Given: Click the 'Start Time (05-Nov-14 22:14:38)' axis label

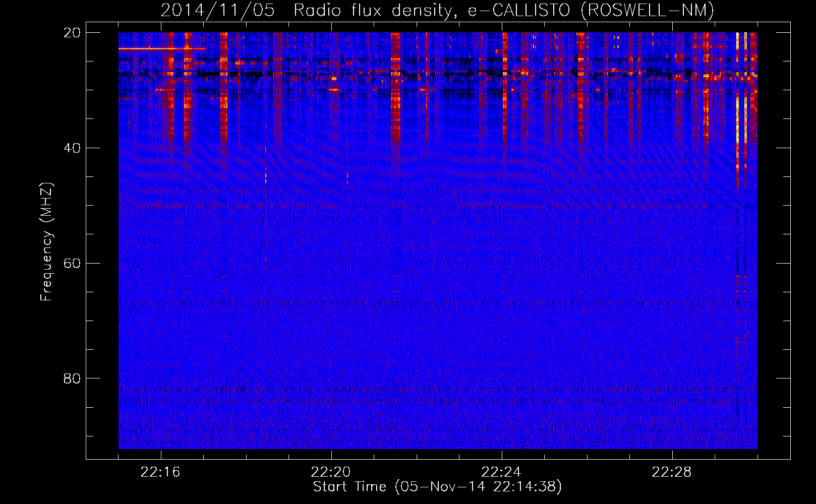Looking at the screenshot, I should (x=437, y=487).
